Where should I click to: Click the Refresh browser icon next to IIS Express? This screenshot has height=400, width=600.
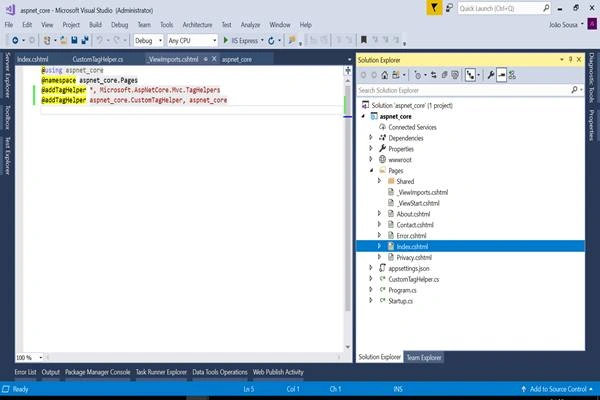(x=271, y=41)
